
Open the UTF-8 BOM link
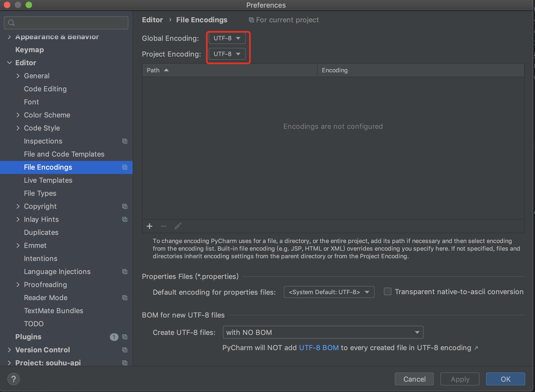tap(319, 348)
